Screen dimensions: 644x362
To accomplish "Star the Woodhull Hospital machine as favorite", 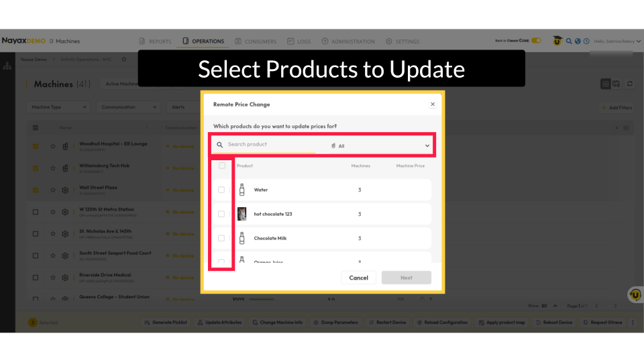I will click(53, 146).
